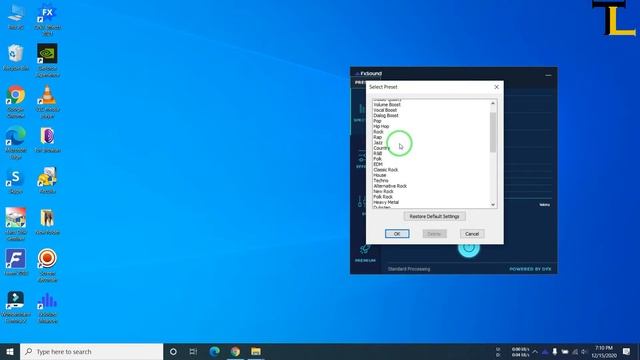Open the VLC media player desktop shortcut
The height and width of the screenshot is (360, 640).
47,101
